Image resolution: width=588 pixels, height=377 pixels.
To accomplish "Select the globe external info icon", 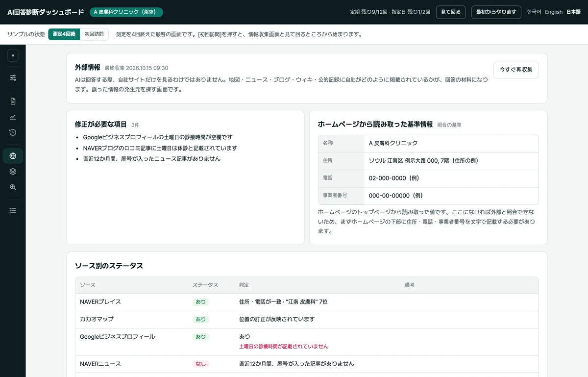I will 13,156.
